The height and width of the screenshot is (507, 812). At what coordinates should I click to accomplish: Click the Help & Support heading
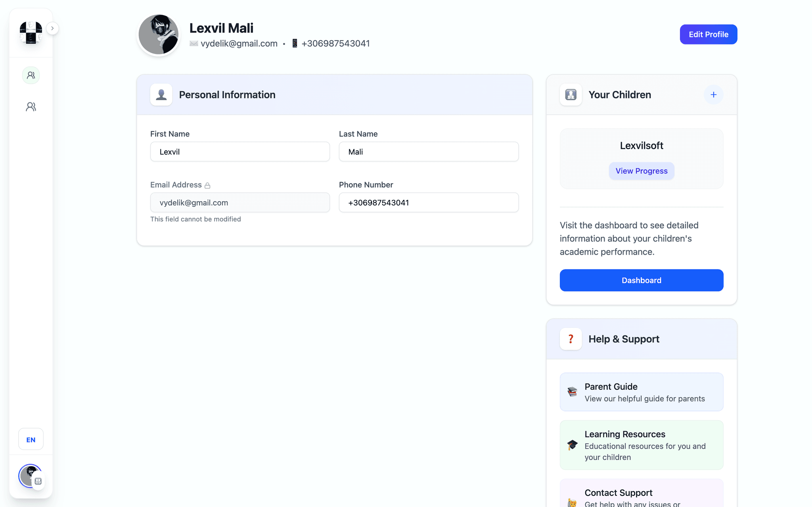pyautogui.click(x=624, y=339)
